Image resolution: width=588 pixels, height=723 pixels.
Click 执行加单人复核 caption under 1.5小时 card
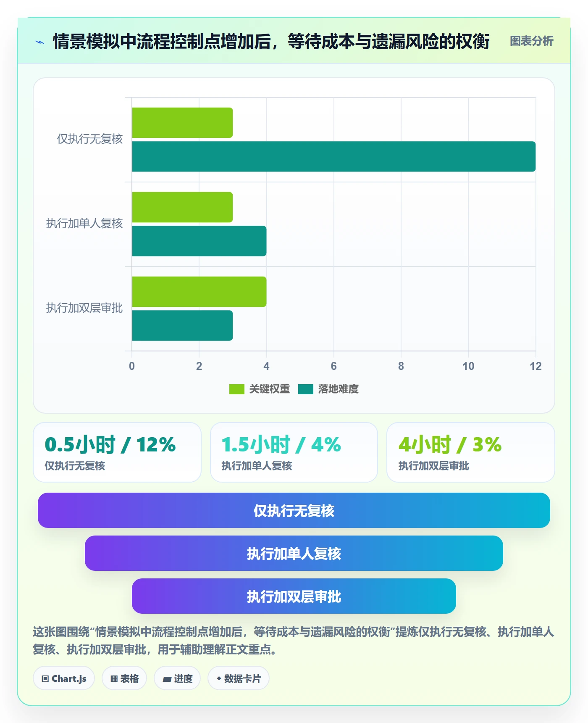pyautogui.click(x=257, y=466)
